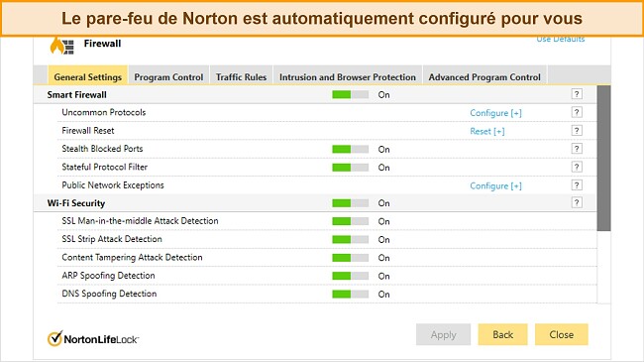Switch to the Program Control tab

click(168, 77)
